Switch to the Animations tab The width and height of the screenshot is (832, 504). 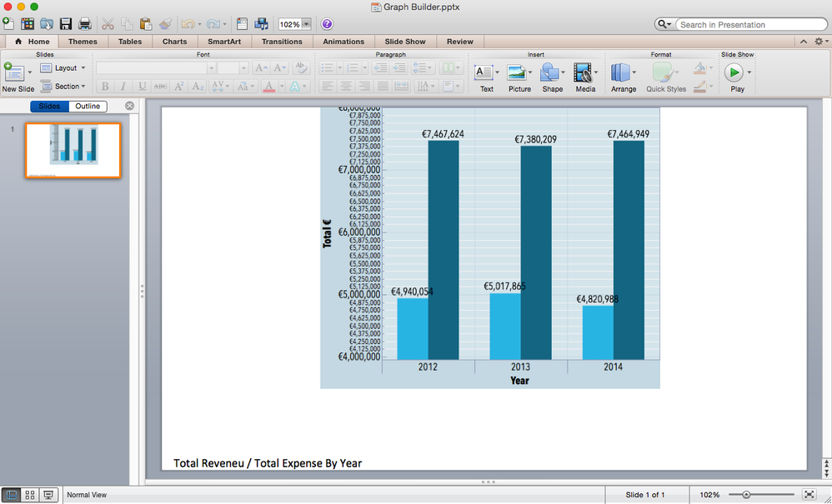click(343, 42)
